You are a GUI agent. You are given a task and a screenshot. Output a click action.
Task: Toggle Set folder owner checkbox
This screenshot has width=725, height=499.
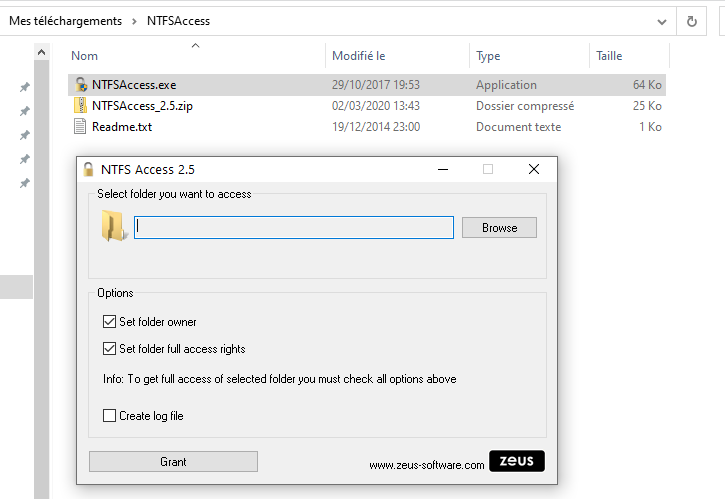[109, 321]
